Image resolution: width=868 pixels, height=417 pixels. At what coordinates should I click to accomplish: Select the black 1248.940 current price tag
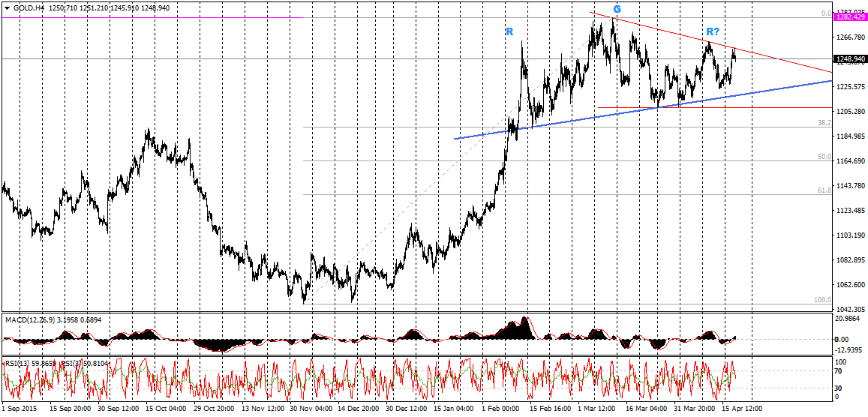pos(849,58)
